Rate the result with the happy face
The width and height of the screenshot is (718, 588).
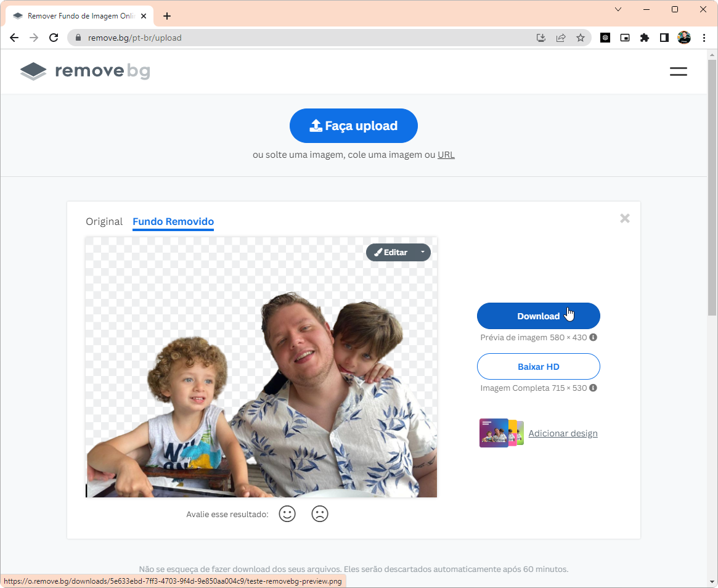point(287,514)
